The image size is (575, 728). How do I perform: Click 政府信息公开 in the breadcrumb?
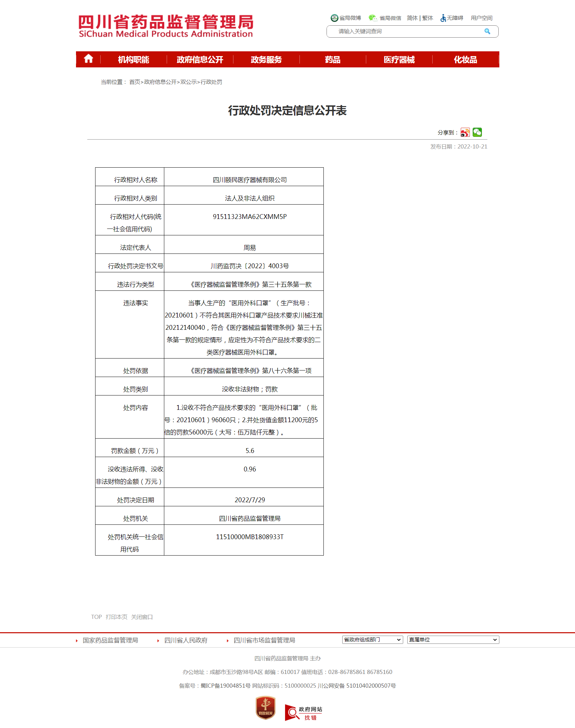coord(160,82)
